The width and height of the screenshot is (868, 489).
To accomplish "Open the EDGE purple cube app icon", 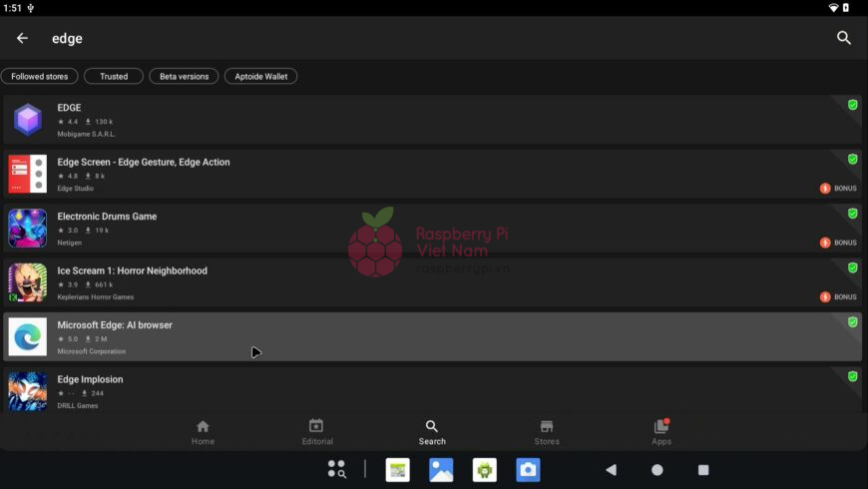I will click(x=28, y=120).
